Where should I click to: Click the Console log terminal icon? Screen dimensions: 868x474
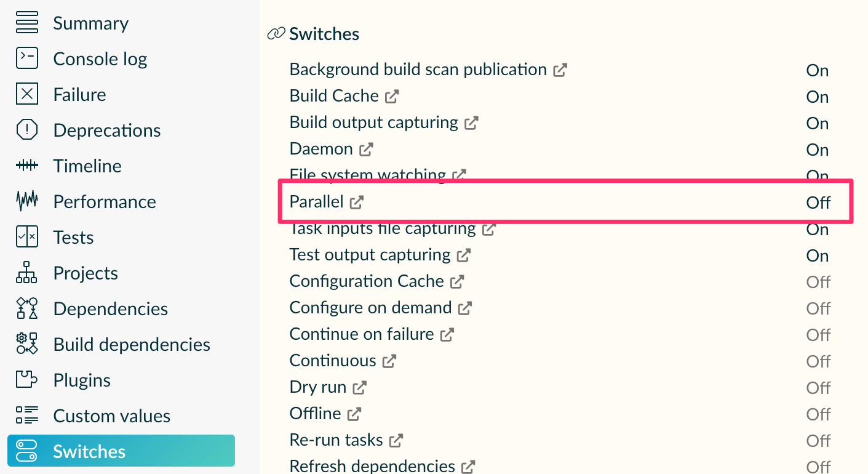click(x=26, y=58)
